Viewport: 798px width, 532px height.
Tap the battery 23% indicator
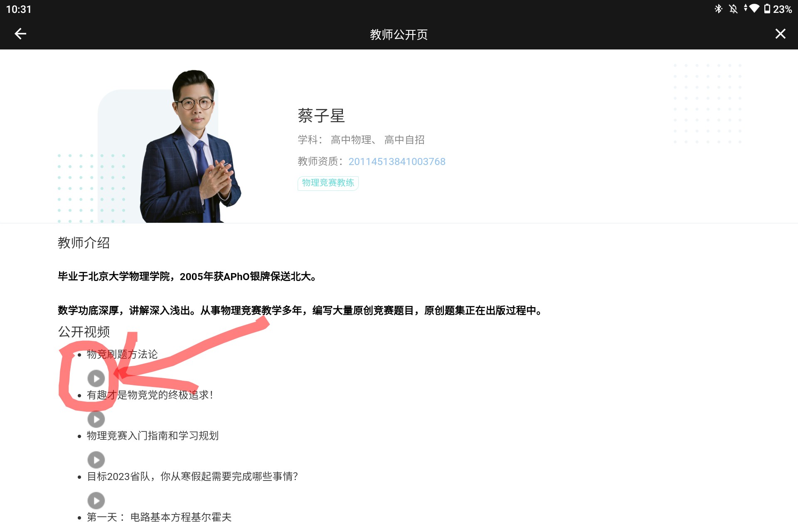[778, 9]
